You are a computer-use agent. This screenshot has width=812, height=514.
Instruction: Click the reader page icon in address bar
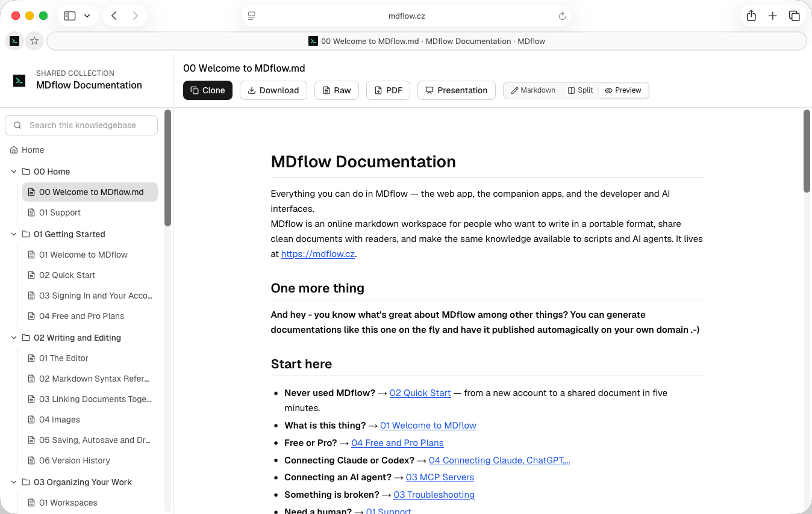[x=252, y=16]
